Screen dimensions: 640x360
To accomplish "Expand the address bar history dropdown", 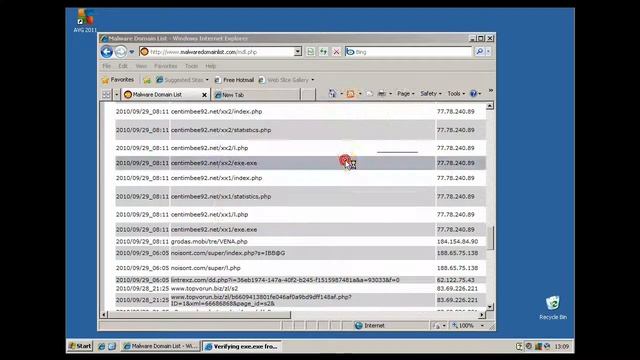I will click(x=298, y=52).
